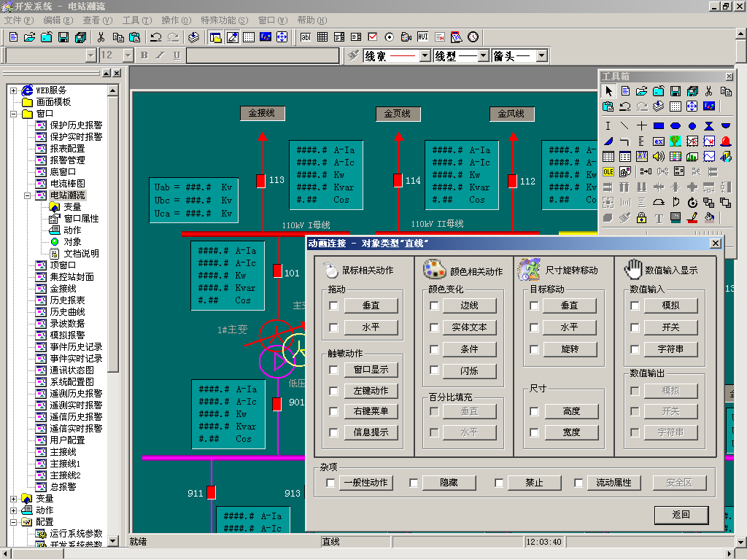
Task: Open the 线型 line style dropdown
Action: 484,55
